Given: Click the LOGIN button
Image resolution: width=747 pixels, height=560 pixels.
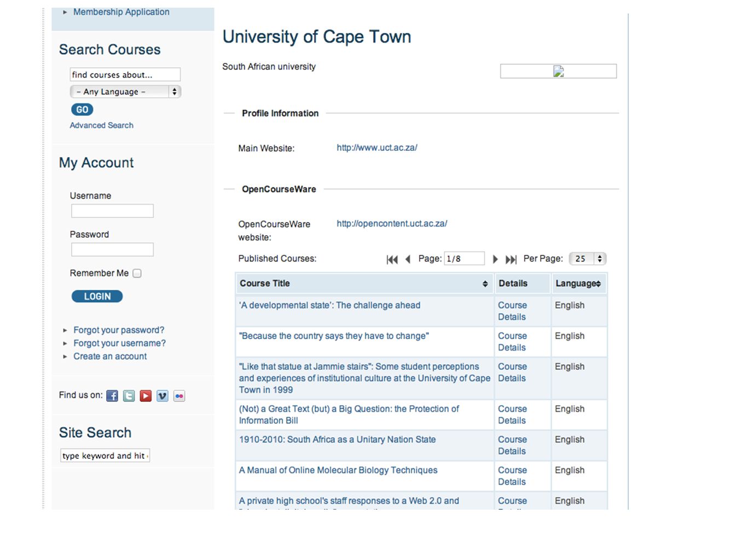Looking at the screenshot, I should [x=97, y=296].
